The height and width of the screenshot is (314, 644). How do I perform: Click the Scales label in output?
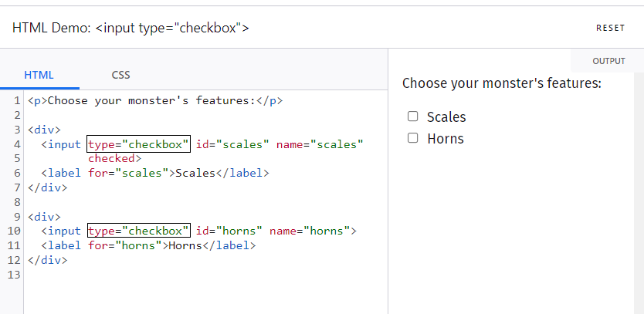tap(446, 117)
